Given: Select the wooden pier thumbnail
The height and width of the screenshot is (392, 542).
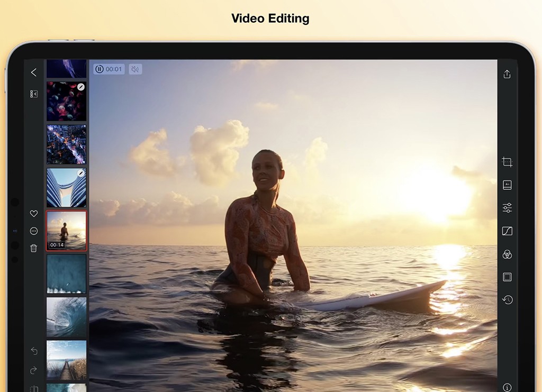Looking at the screenshot, I should pyautogui.click(x=66, y=360).
